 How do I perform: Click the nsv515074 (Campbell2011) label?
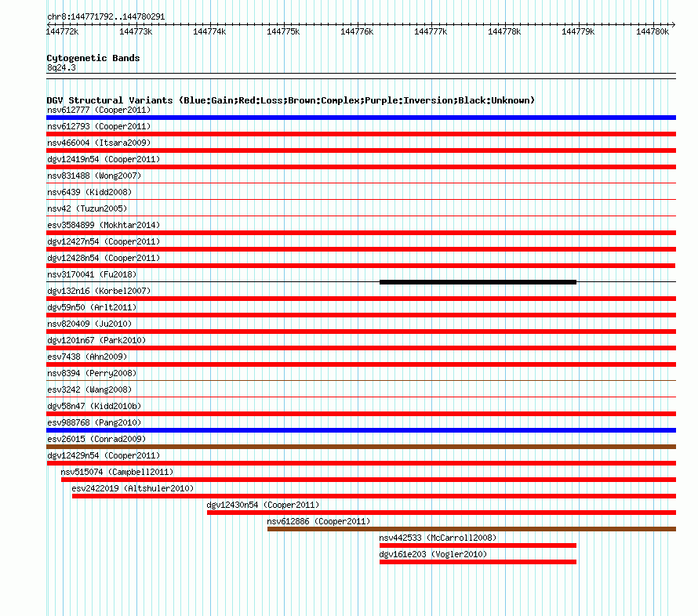117,472
